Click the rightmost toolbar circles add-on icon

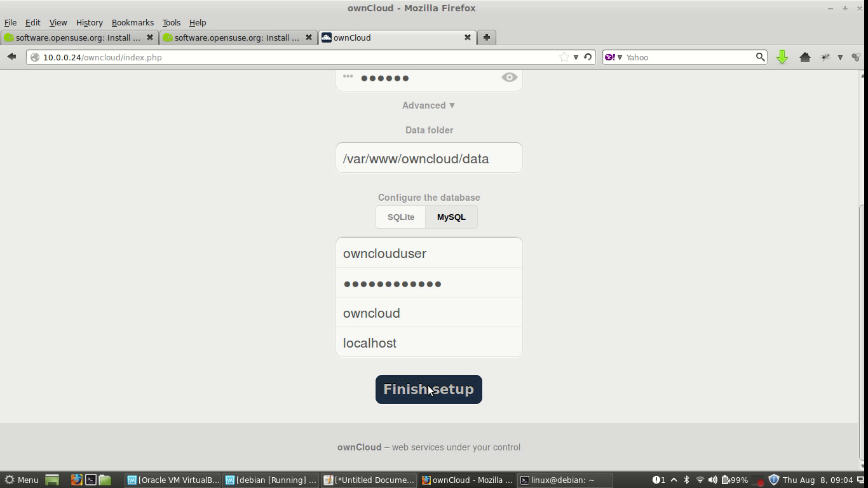coord(856,57)
